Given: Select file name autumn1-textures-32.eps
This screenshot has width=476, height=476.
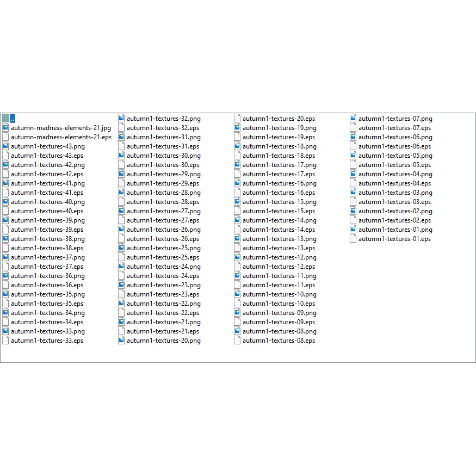Looking at the screenshot, I should click(163, 128).
